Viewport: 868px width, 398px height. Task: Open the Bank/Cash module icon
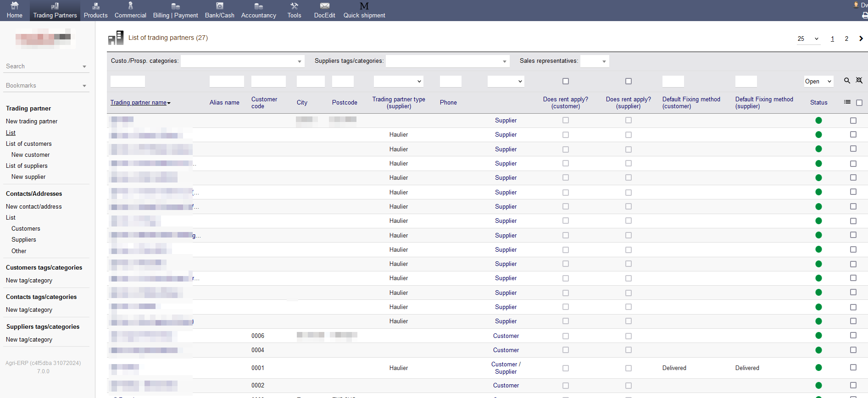(x=219, y=6)
